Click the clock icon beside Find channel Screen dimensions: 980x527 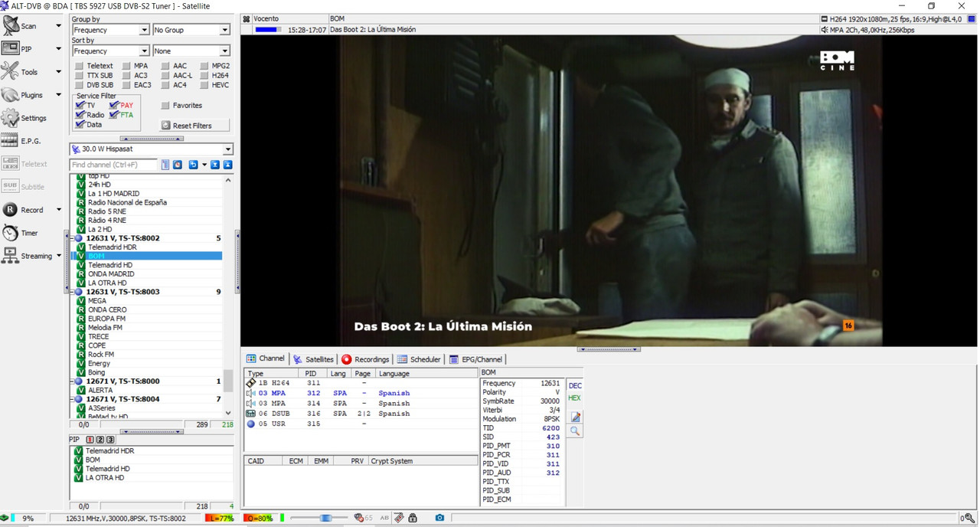(x=178, y=165)
